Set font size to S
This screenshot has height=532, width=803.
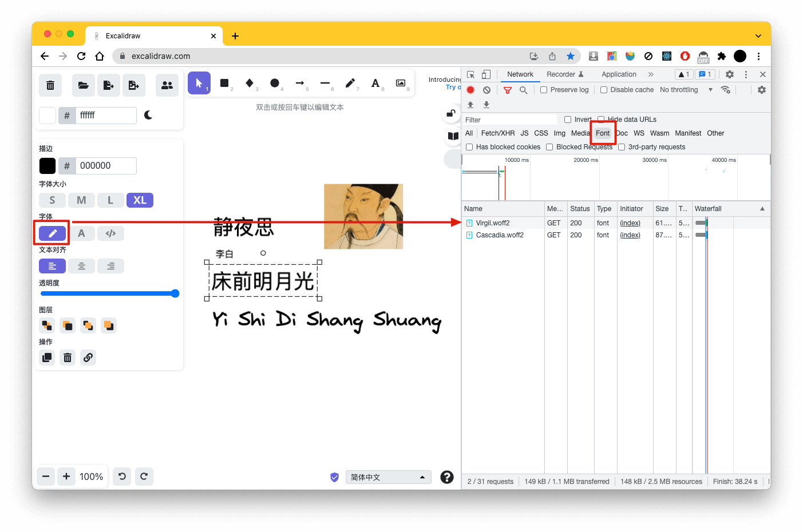[52, 200]
